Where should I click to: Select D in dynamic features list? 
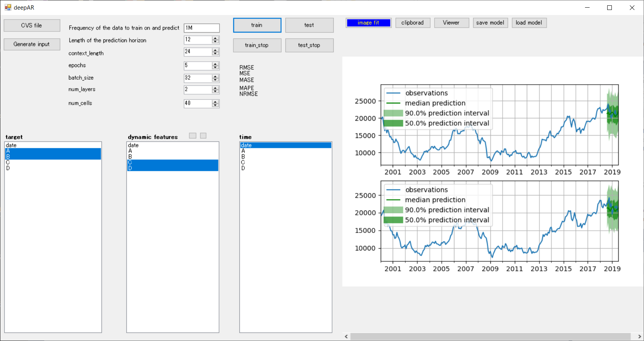point(173,168)
